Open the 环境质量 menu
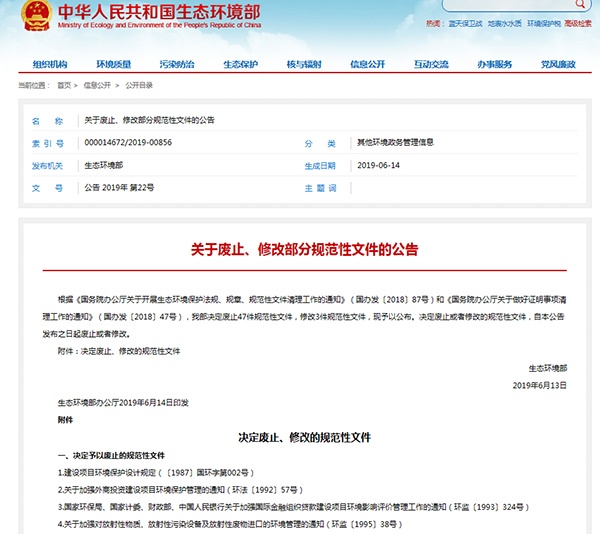 [x=114, y=65]
